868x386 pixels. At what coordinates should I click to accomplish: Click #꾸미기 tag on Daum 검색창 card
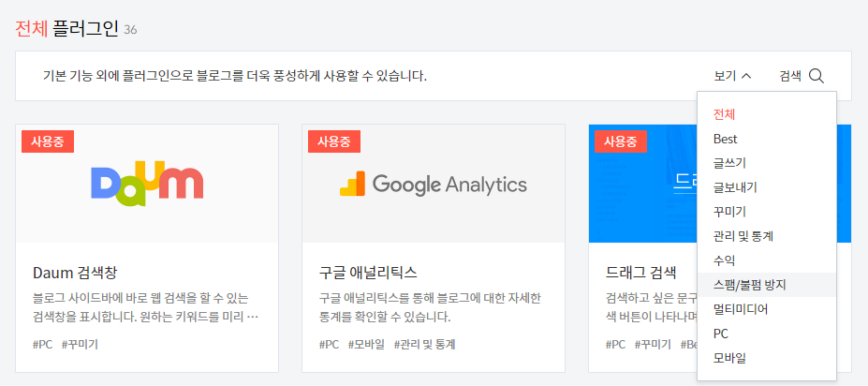coord(80,345)
